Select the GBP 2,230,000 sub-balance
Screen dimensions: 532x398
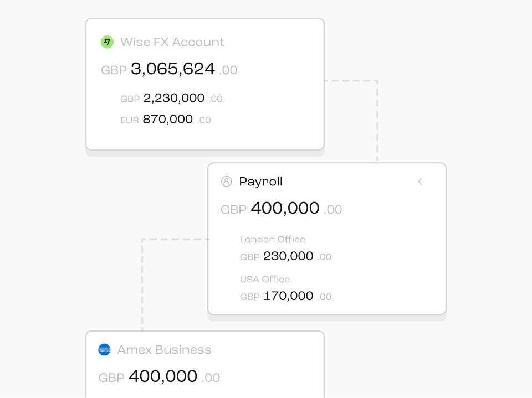point(171,99)
